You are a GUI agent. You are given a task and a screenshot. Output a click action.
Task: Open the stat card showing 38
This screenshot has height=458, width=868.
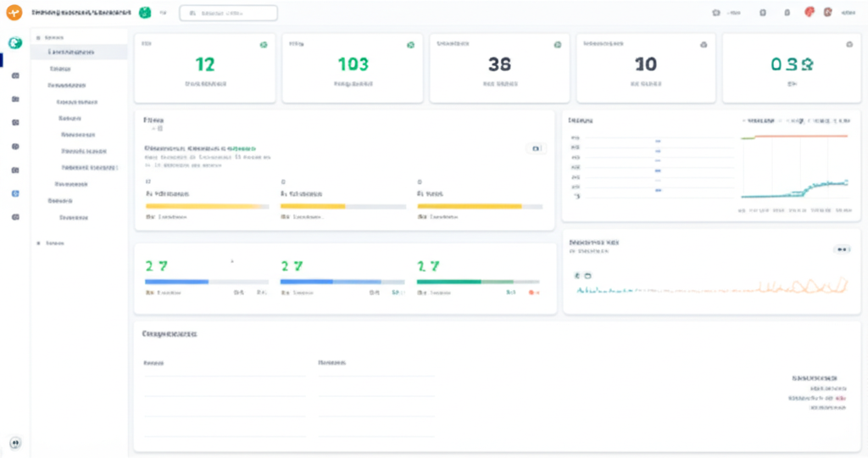pos(499,68)
